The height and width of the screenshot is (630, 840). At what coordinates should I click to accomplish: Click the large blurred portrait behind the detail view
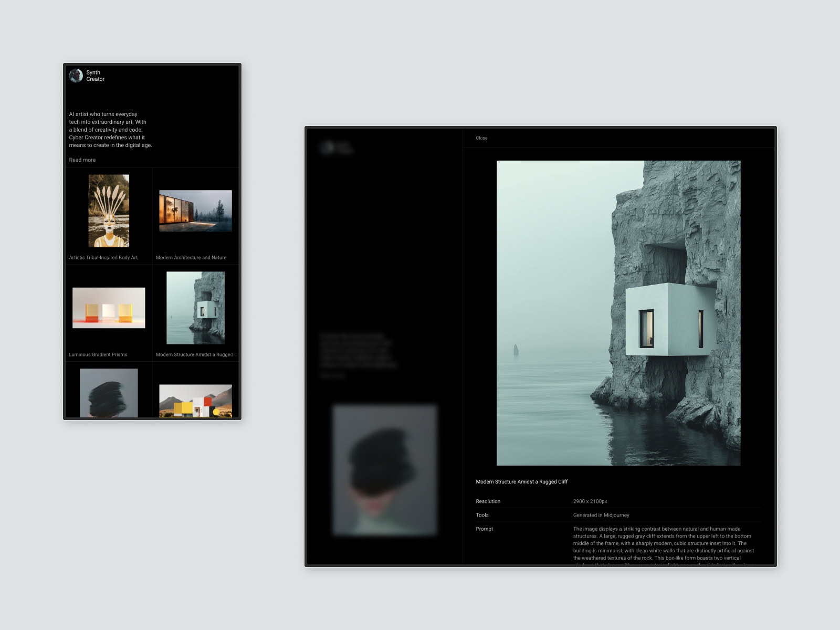pos(385,470)
